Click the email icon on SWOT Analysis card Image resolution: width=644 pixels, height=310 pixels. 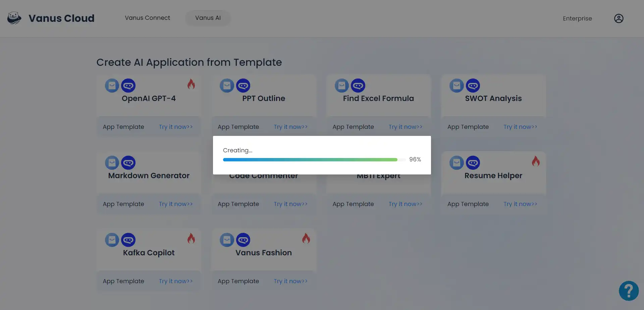(457, 86)
